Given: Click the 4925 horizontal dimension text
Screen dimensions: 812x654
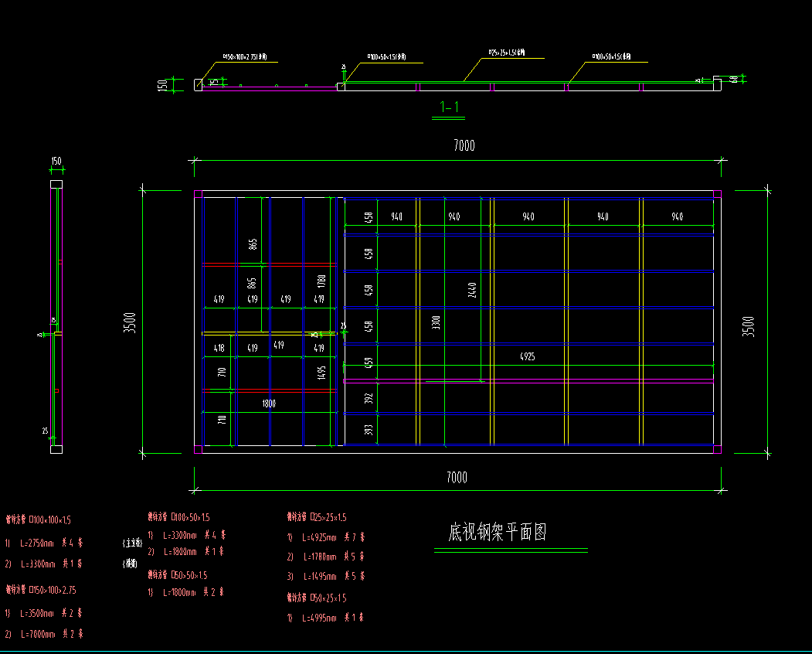Looking at the screenshot, I should [x=527, y=357].
